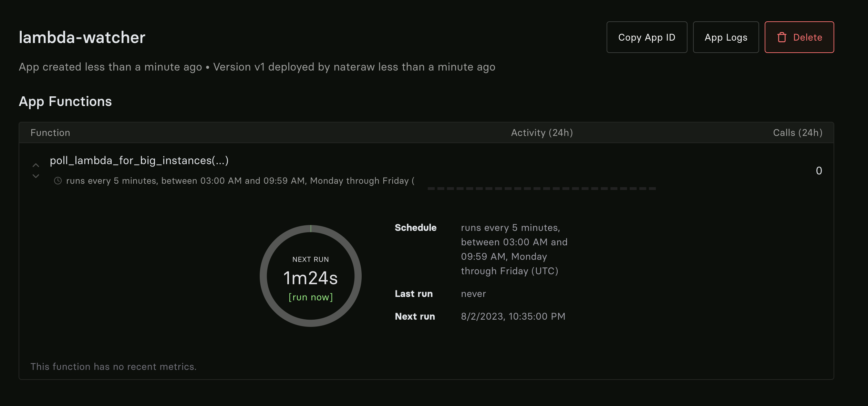Image resolution: width=868 pixels, height=406 pixels.
Task: Click the dashed 24h activity bar
Action: coord(541,189)
